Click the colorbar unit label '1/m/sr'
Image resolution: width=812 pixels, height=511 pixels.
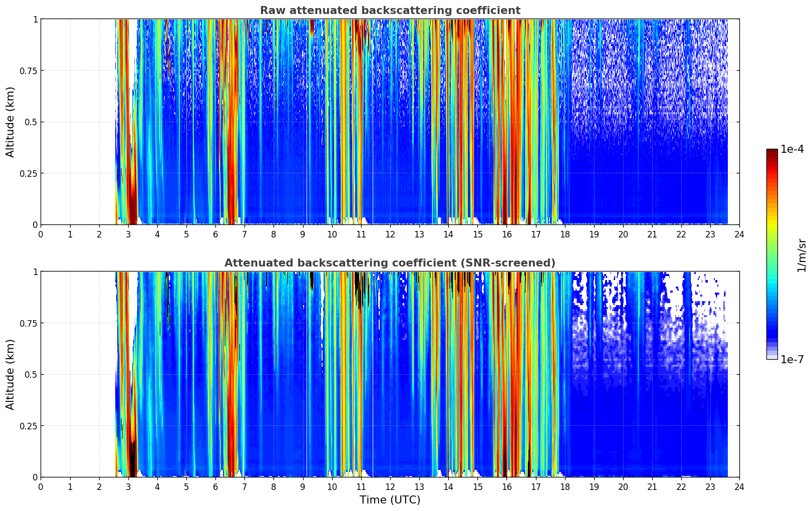[801, 255]
